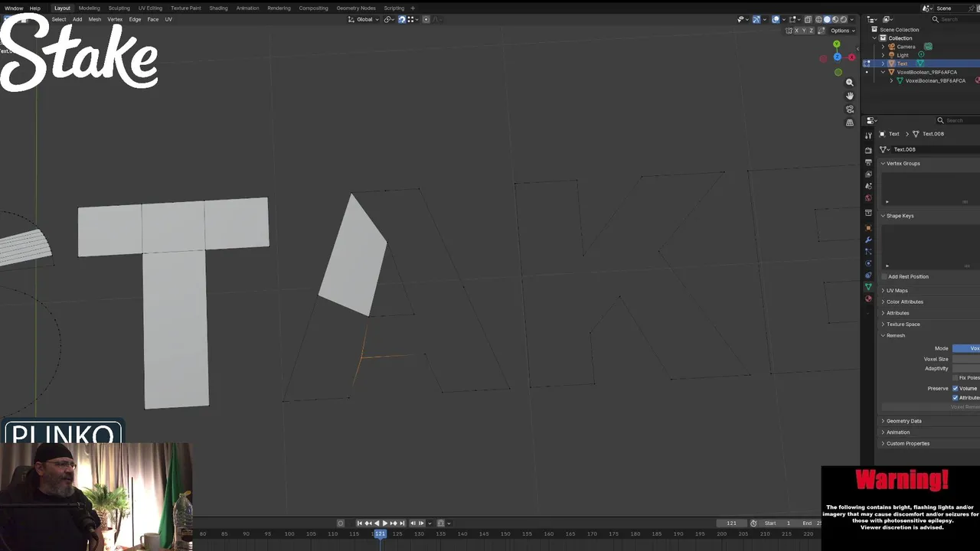This screenshot has width=980, height=551.
Task: Select wireframe viewport shading
Action: click(x=818, y=19)
